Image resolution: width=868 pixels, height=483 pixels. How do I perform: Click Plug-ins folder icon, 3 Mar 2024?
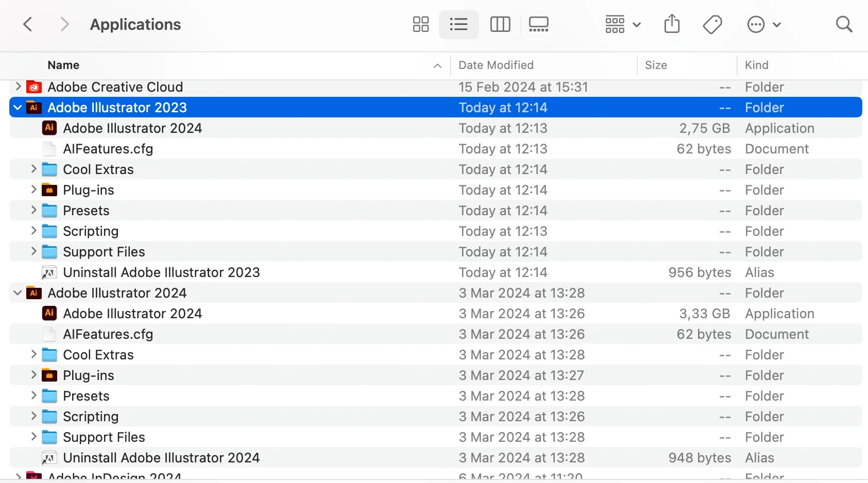point(49,375)
